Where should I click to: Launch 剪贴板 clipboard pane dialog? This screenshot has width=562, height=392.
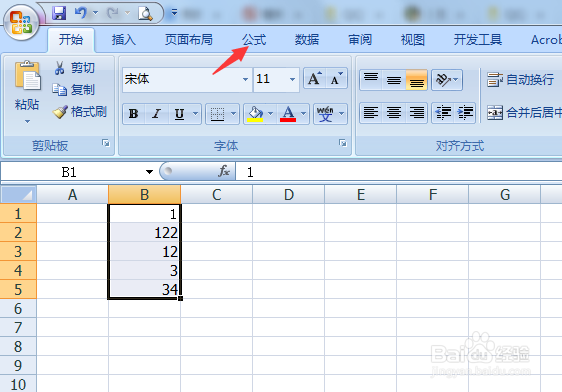pos(106,143)
